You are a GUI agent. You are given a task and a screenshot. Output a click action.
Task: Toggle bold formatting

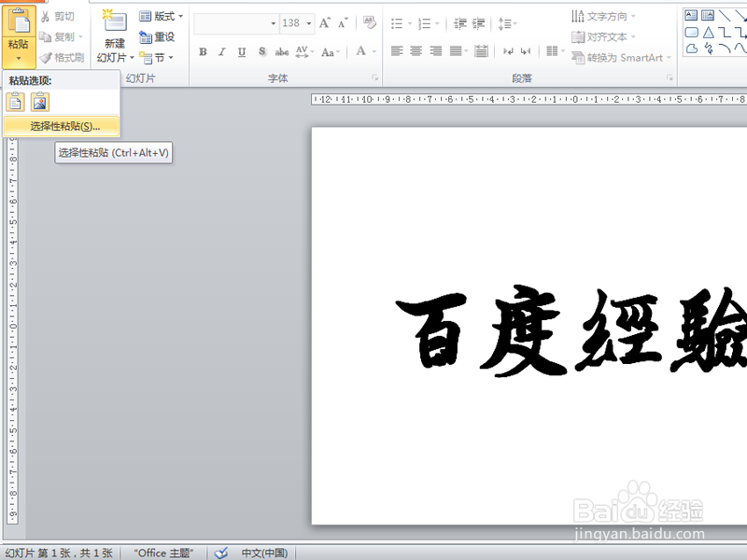coord(203,51)
